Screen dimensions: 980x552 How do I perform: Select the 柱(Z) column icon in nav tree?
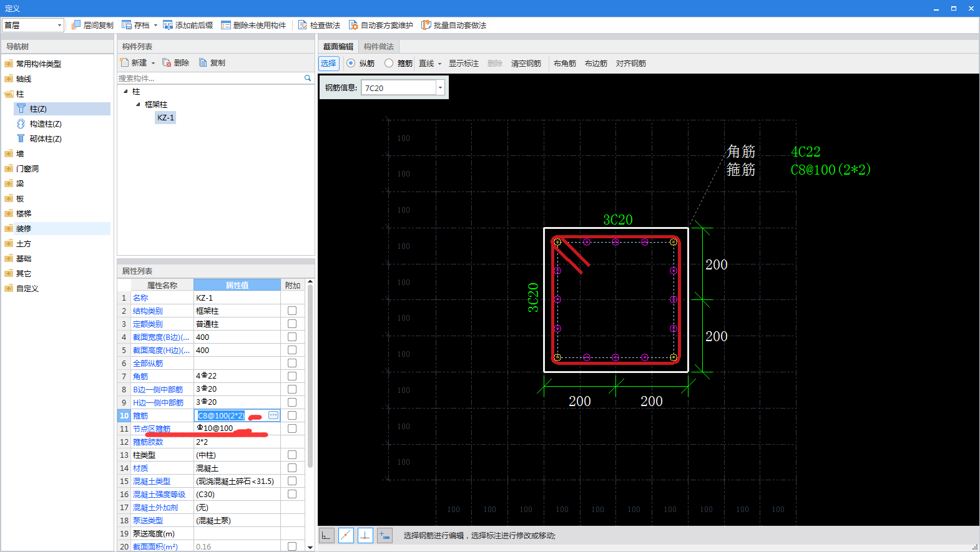[x=21, y=109]
